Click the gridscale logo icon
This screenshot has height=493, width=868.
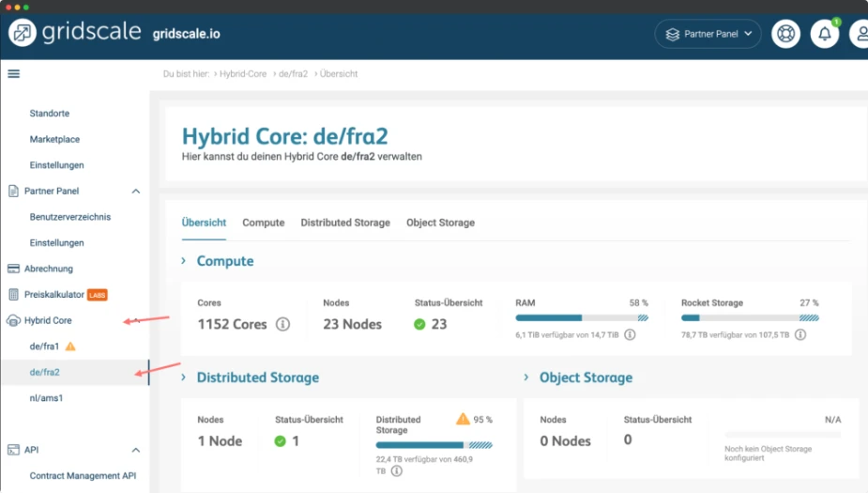click(x=23, y=33)
